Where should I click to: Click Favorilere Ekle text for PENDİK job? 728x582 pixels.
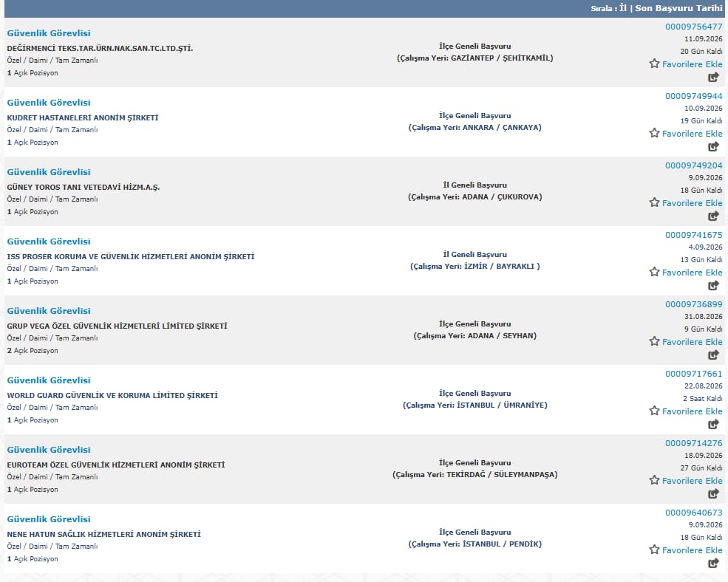point(693,550)
